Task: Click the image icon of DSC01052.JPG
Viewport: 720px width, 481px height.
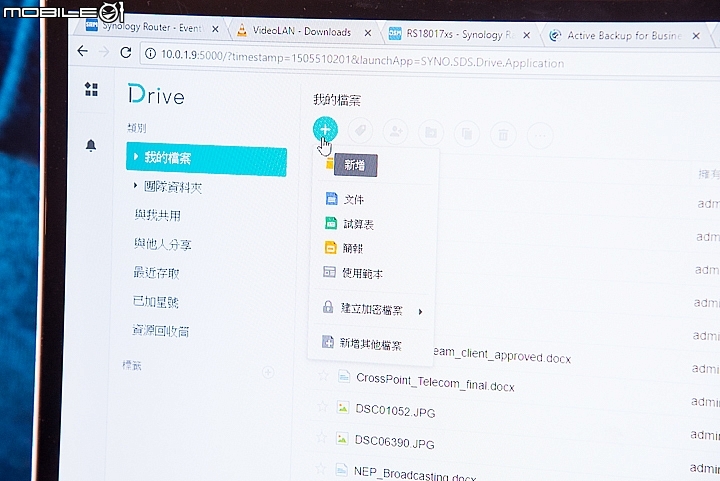Action: click(x=343, y=408)
